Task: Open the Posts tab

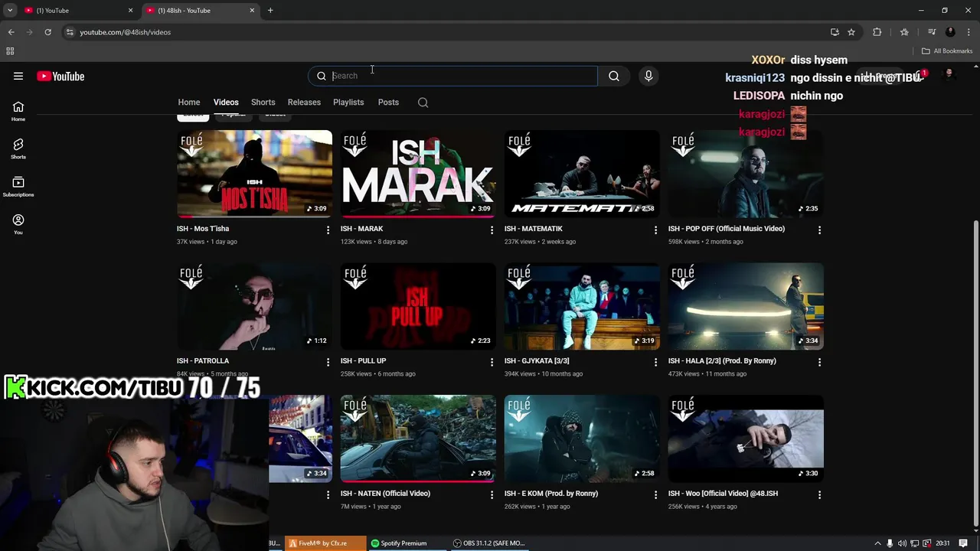Action: [x=388, y=103]
